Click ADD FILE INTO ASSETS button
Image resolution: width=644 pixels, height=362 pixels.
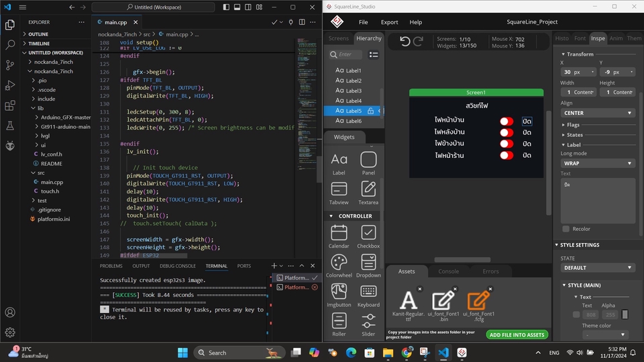(517, 335)
